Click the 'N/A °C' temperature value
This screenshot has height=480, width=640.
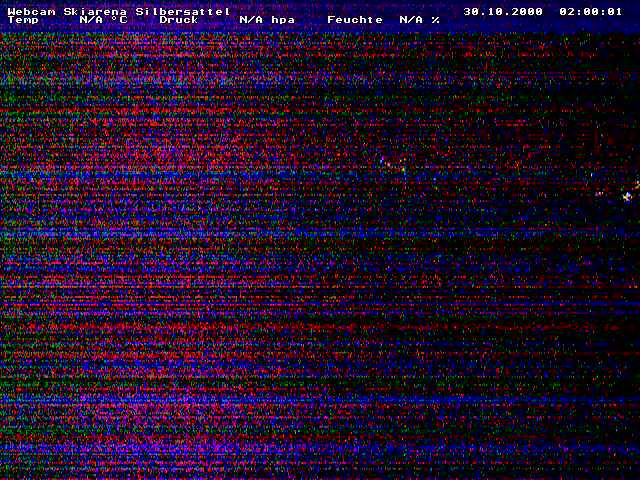pos(103,20)
